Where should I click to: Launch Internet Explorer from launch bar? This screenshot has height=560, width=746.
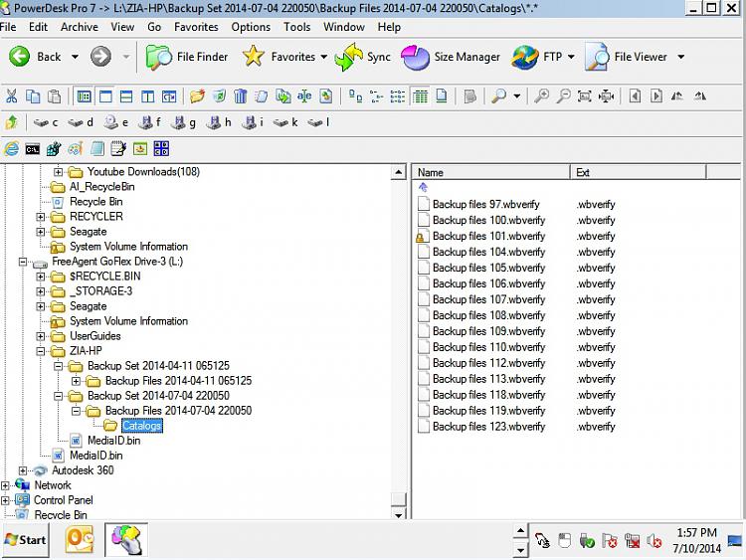(x=11, y=149)
